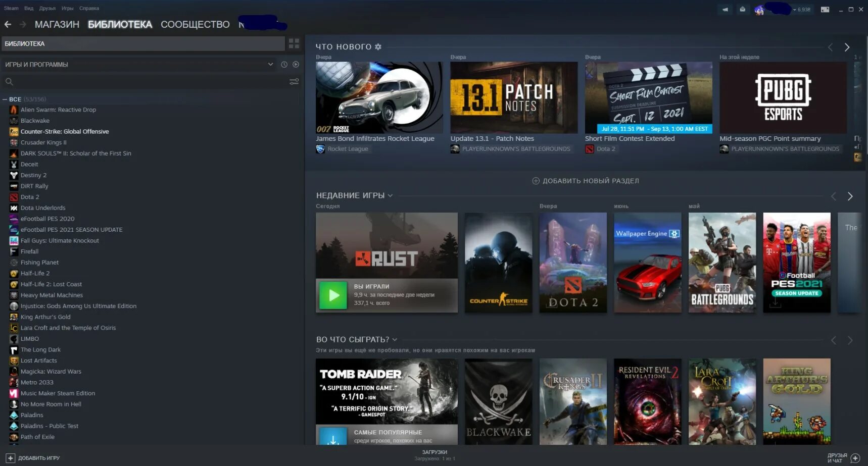Click the БИБЛИОТЕКА home button in sidebar
The width and height of the screenshot is (868, 466).
point(143,43)
